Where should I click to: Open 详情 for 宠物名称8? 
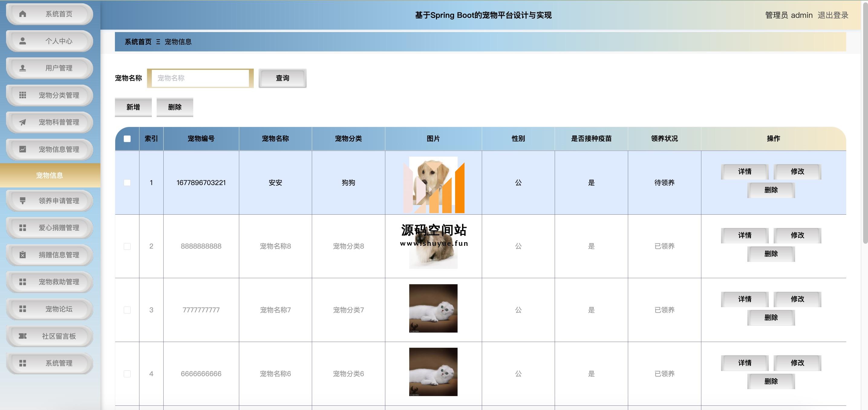click(x=745, y=235)
